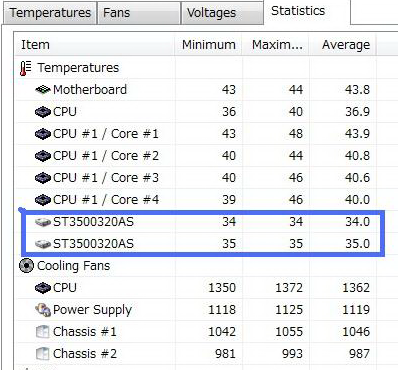Select the CPU #1 / Core #1 label
Viewport: 398px width, 370px height.
106,134
